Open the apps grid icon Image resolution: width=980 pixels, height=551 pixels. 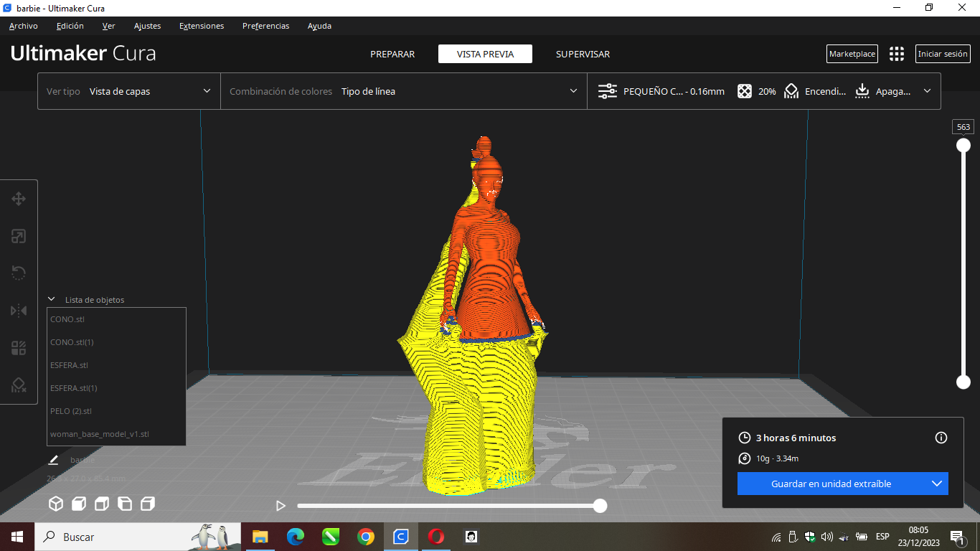896,54
